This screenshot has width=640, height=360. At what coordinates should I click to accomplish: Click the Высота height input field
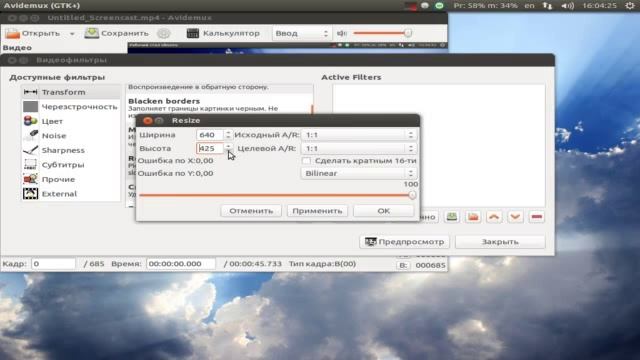[210, 148]
